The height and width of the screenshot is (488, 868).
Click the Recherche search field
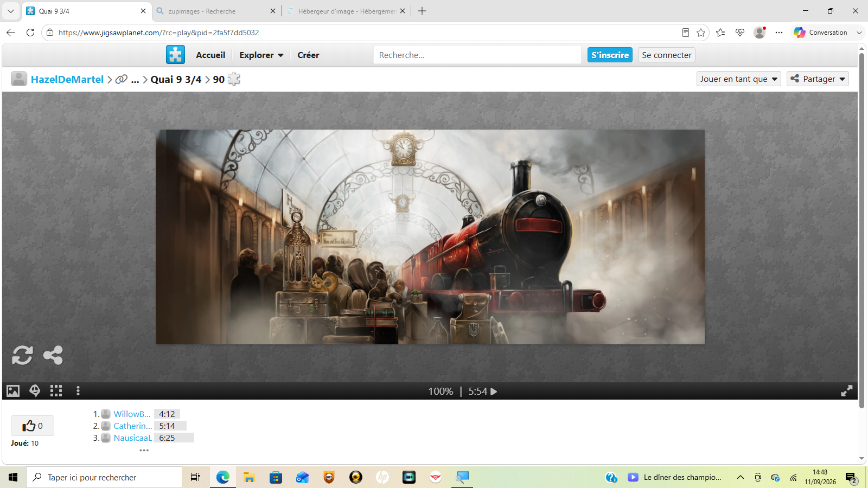pyautogui.click(x=477, y=55)
